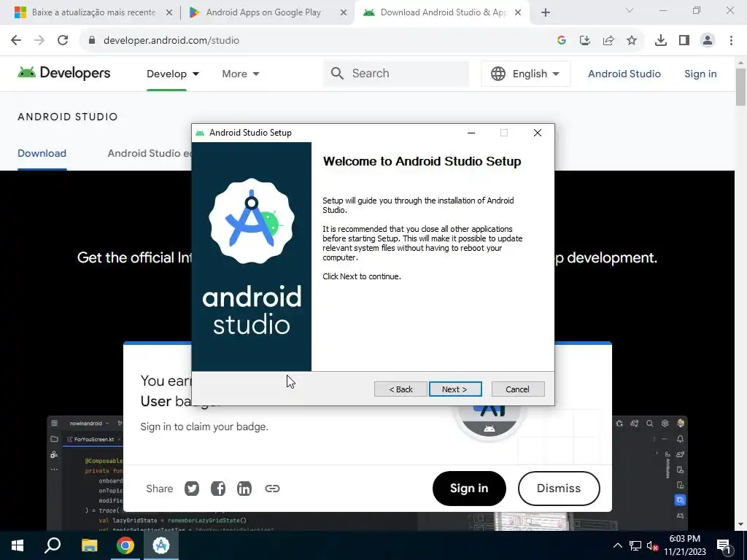The width and height of the screenshot is (747, 560).
Task: Click Next in Android Studio Setup
Action: click(455, 389)
